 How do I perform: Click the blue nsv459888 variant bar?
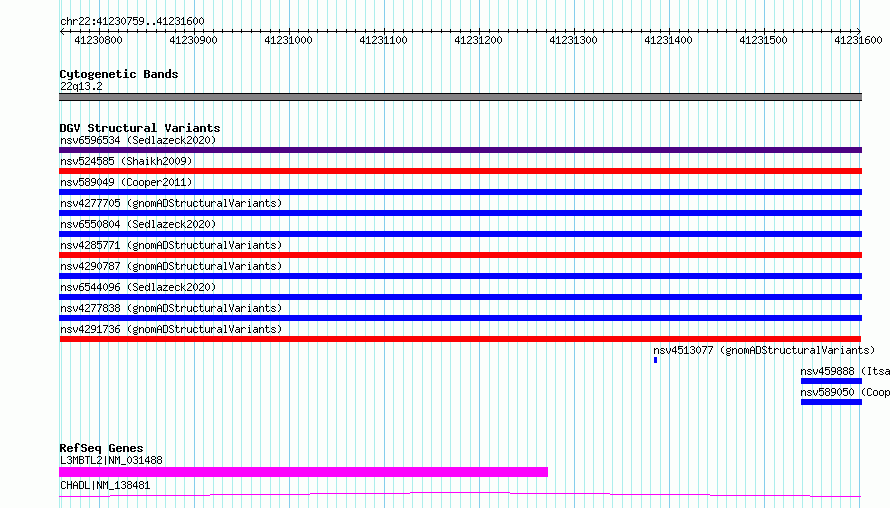coord(832,381)
